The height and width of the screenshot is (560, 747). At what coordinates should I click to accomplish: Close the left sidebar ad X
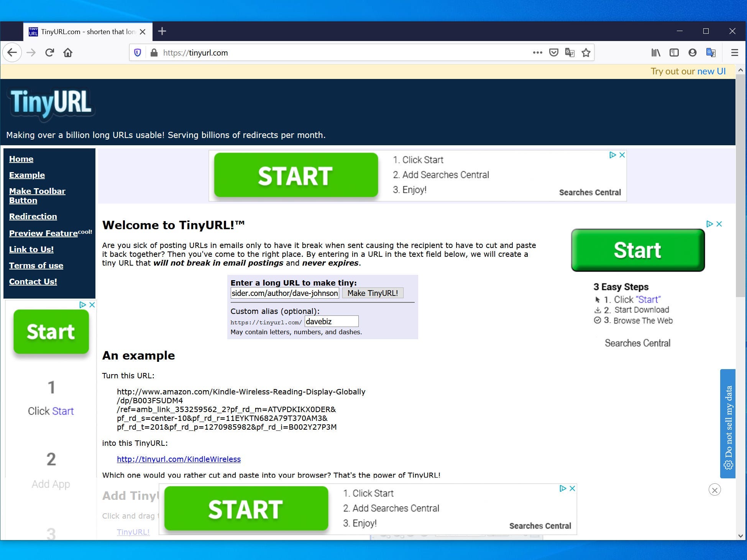(x=92, y=305)
